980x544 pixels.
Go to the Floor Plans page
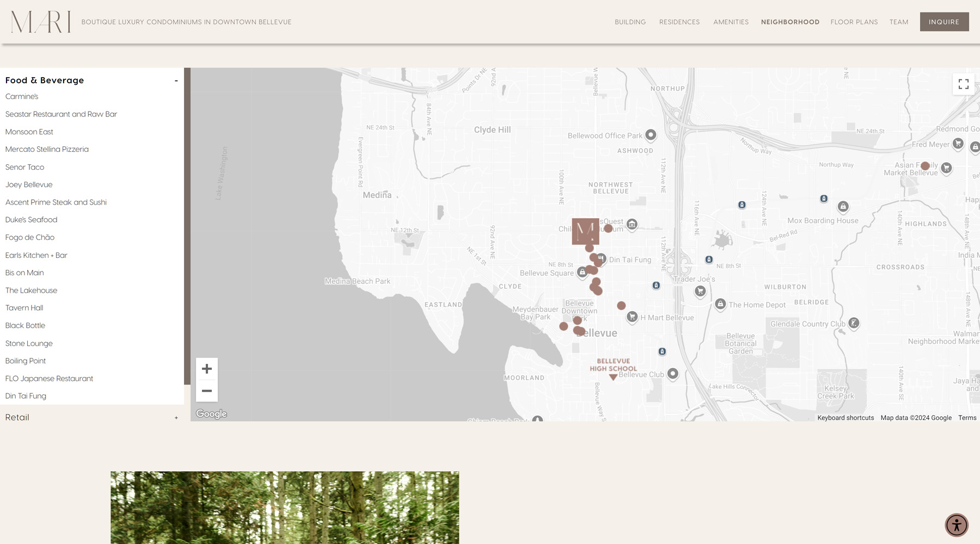click(x=854, y=22)
